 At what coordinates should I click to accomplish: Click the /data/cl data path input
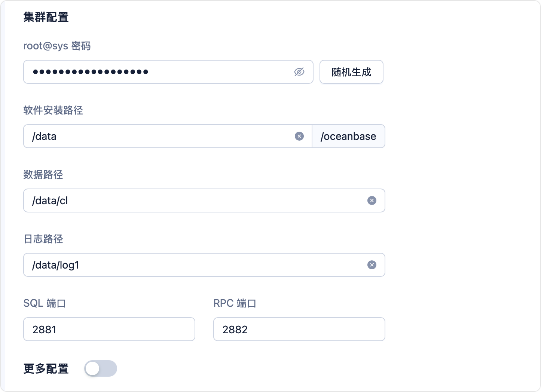click(x=187, y=200)
